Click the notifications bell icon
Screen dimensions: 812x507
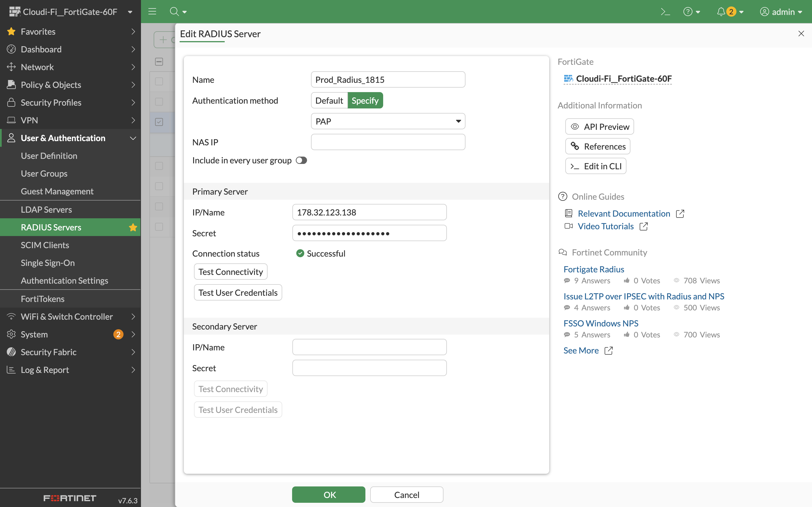[721, 11]
